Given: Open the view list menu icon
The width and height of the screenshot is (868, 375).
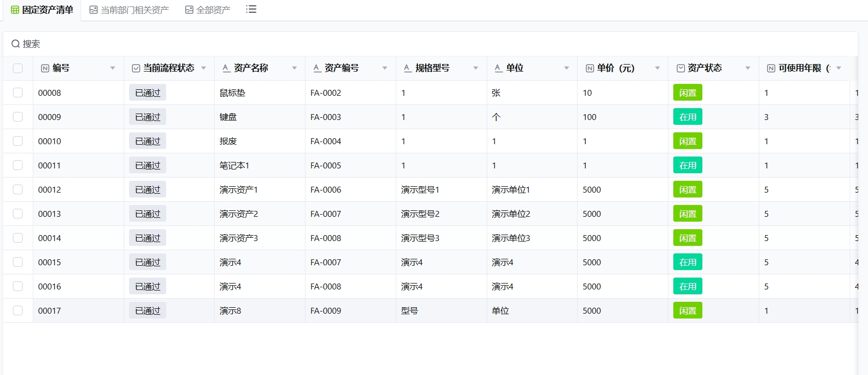Looking at the screenshot, I should [x=251, y=9].
